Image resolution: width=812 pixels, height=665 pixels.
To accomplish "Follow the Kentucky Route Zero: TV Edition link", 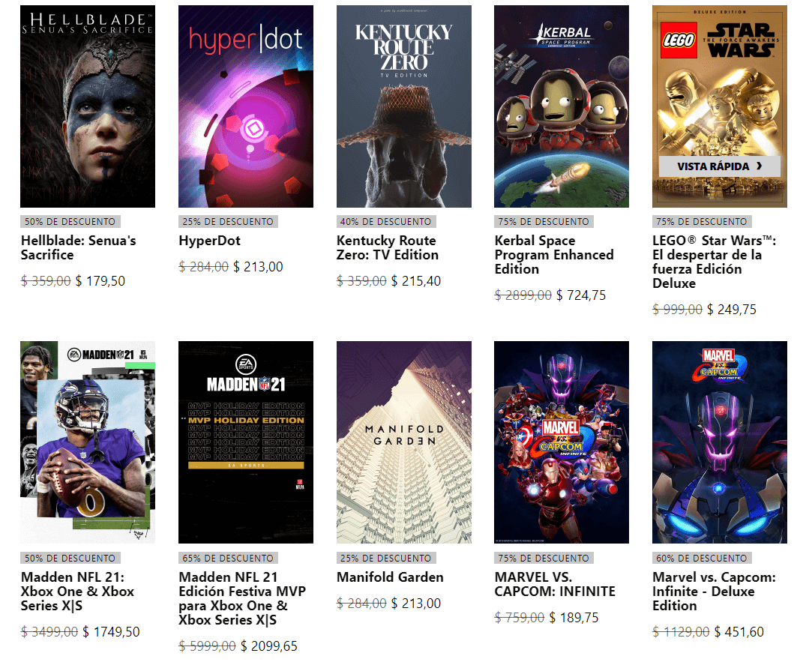I will (x=388, y=247).
